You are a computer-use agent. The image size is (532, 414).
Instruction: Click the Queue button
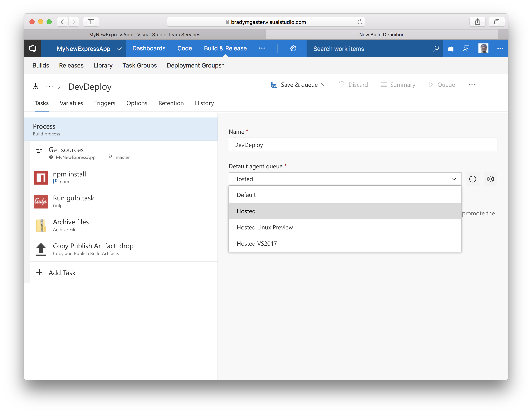click(x=441, y=85)
